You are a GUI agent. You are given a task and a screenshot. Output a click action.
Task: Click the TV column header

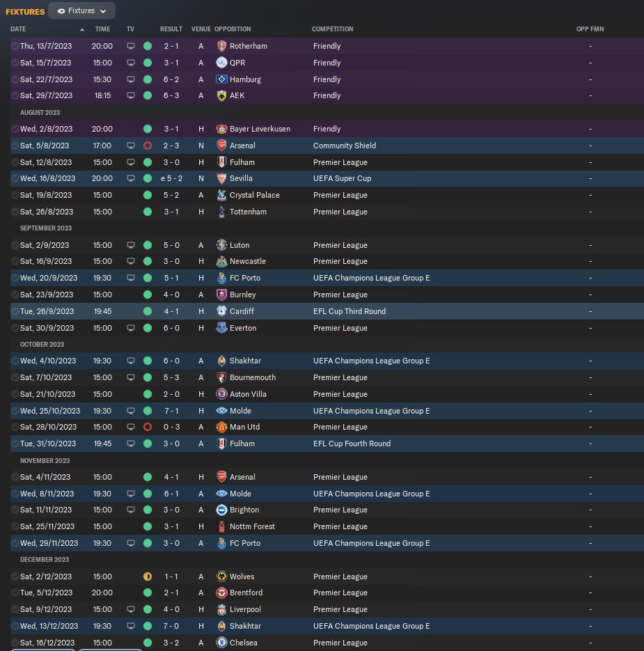pyautogui.click(x=130, y=29)
